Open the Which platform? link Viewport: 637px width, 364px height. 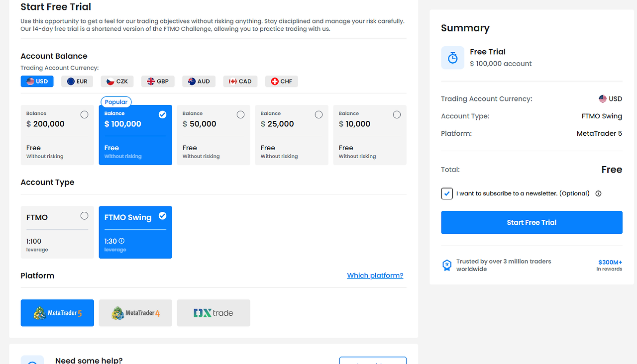(x=375, y=275)
